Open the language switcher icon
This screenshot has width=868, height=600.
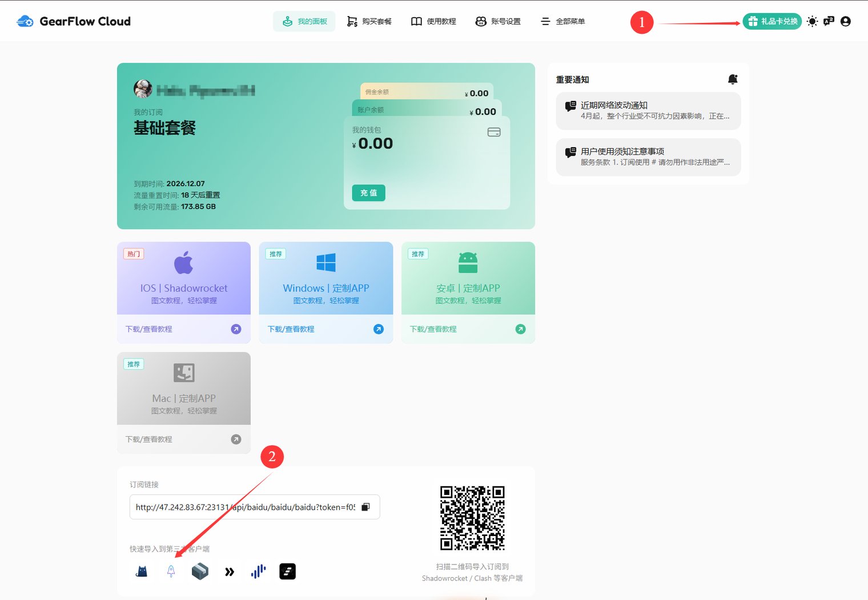pos(828,21)
